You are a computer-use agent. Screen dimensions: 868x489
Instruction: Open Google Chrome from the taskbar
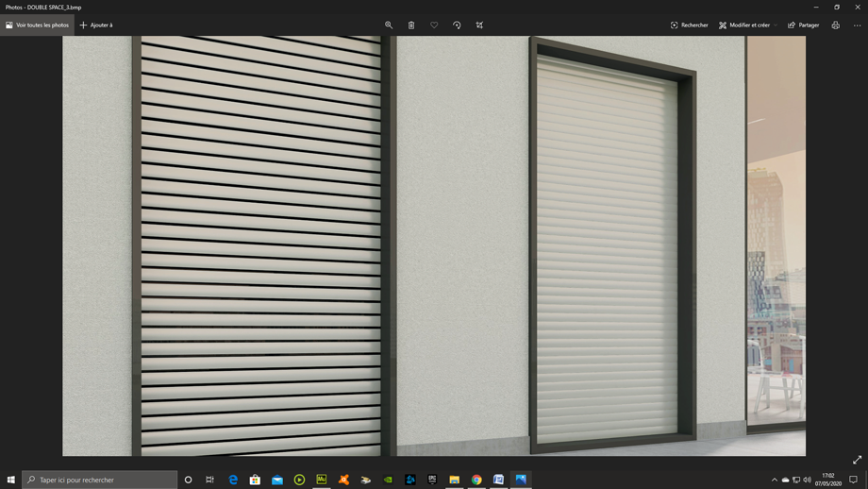pos(476,480)
